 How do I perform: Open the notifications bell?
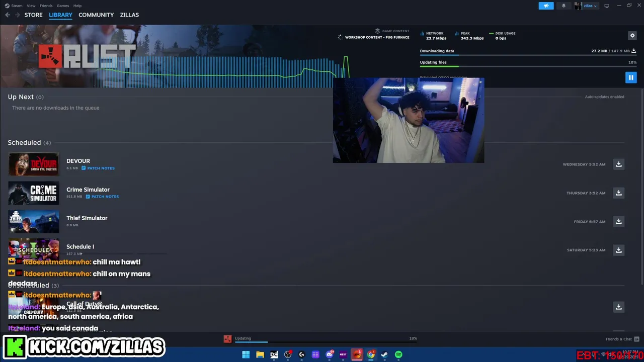click(x=563, y=6)
